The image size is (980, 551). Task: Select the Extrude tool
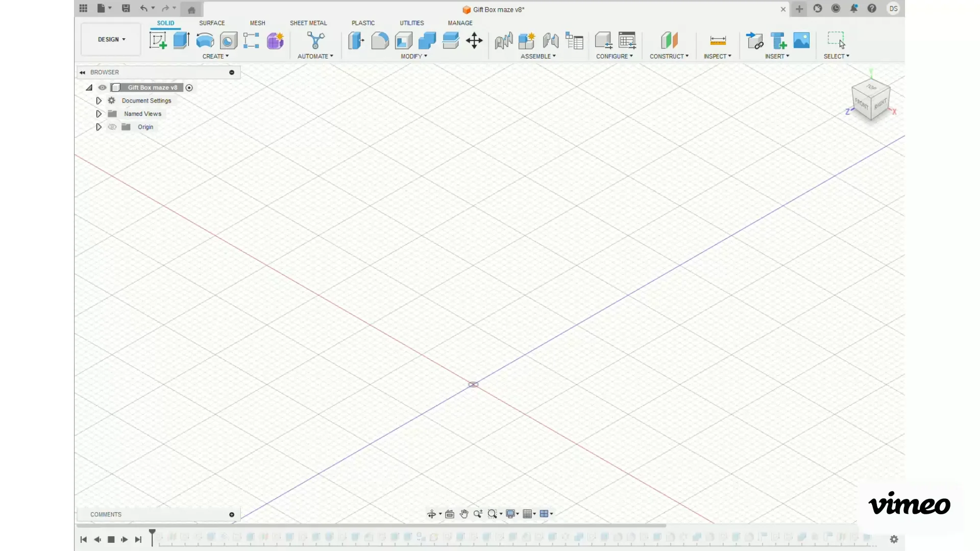coord(181,41)
